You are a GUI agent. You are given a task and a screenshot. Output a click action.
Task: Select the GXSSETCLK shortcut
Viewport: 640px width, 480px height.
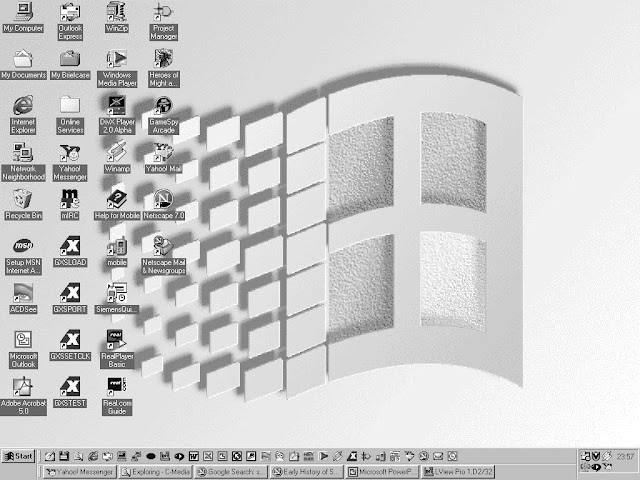[70, 345]
